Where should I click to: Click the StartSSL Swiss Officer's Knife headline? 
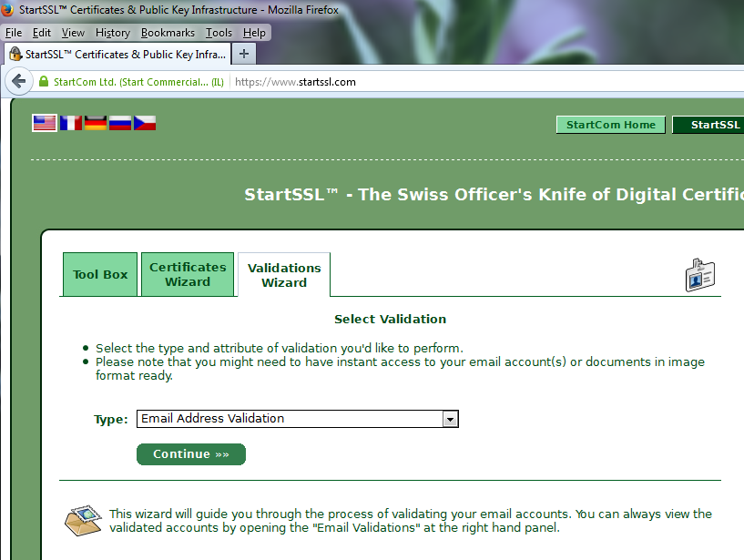point(494,195)
